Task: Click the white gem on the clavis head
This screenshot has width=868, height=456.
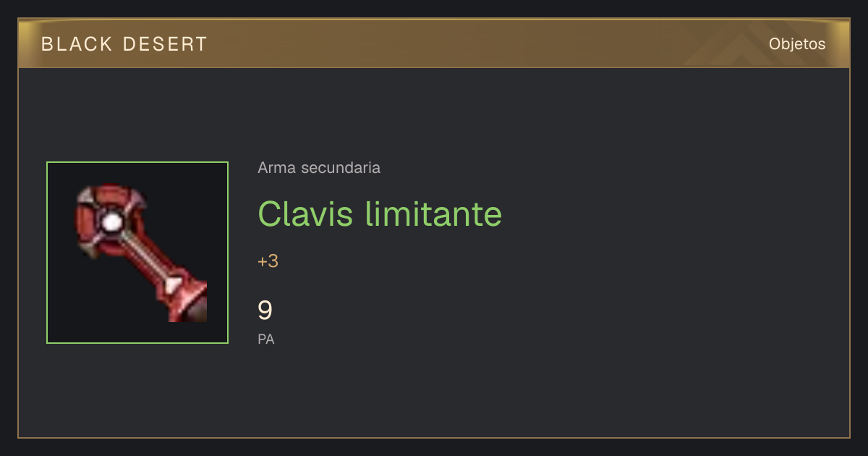Action: pyautogui.click(x=111, y=223)
